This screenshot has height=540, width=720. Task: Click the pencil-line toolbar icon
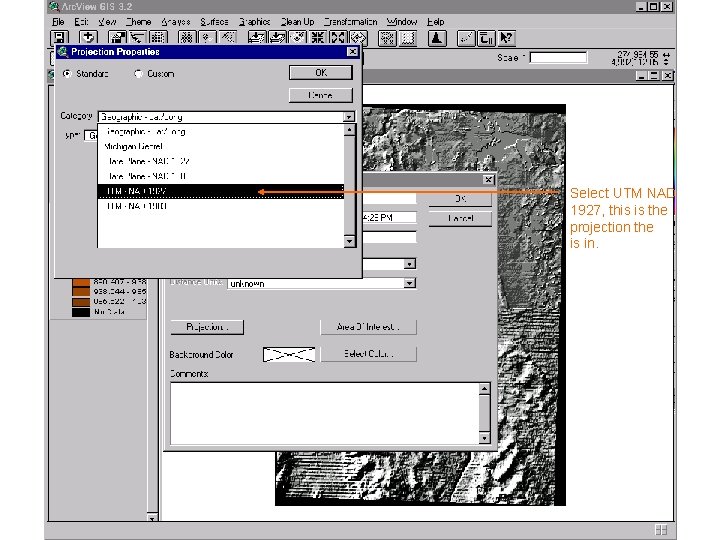coord(466,38)
